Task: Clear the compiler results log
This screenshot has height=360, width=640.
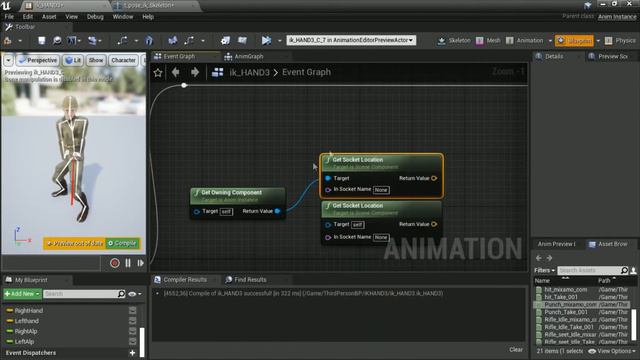Action: click(516, 349)
